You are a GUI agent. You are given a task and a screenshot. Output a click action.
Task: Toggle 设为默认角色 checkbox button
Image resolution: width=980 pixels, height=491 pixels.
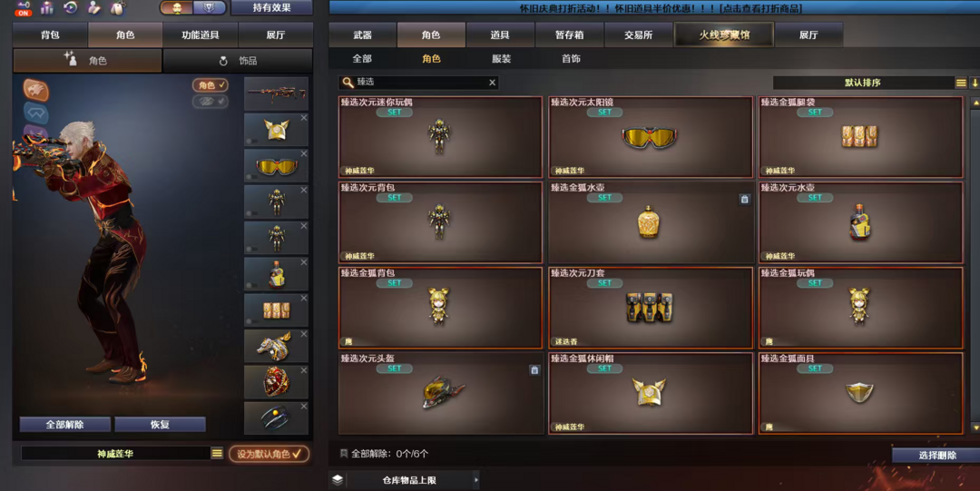pyautogui.click(x=269, y=454)
